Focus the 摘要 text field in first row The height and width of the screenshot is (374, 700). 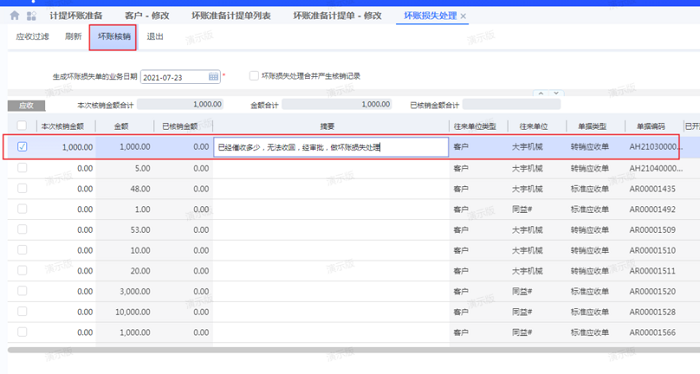[x=331, y=147]
